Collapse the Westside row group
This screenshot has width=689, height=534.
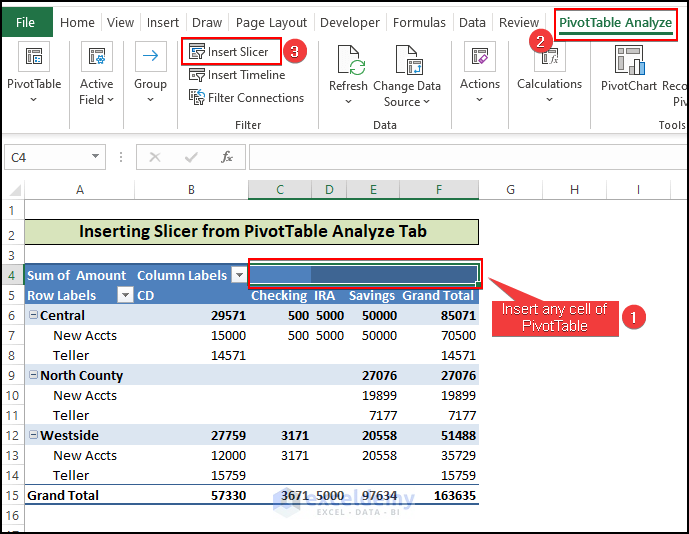[x=33, y=436]
